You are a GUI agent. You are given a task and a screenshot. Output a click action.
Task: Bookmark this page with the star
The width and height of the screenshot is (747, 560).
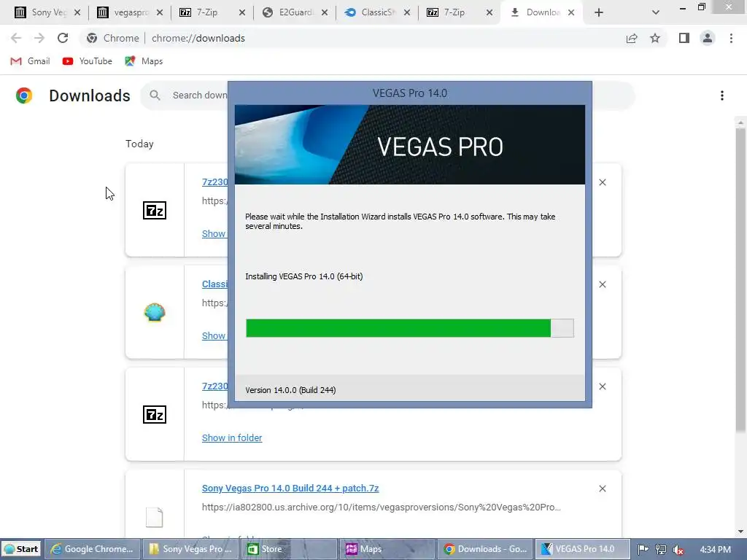point(655,38)
